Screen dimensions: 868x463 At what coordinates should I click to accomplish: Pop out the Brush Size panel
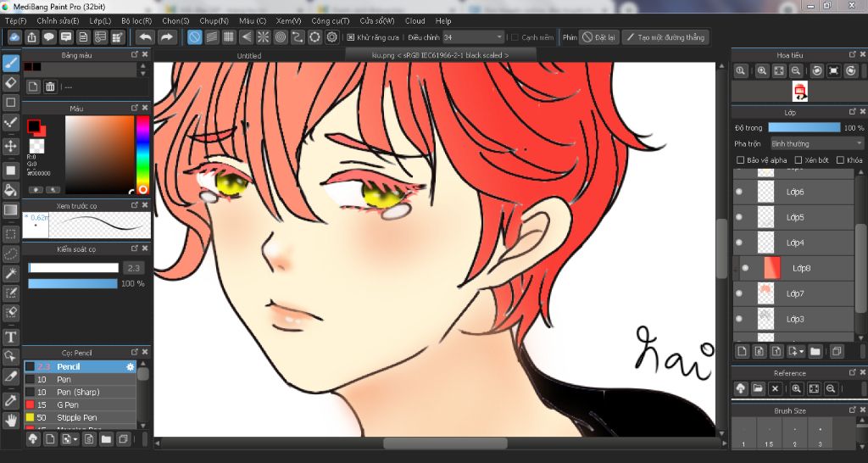coord(853,410)
